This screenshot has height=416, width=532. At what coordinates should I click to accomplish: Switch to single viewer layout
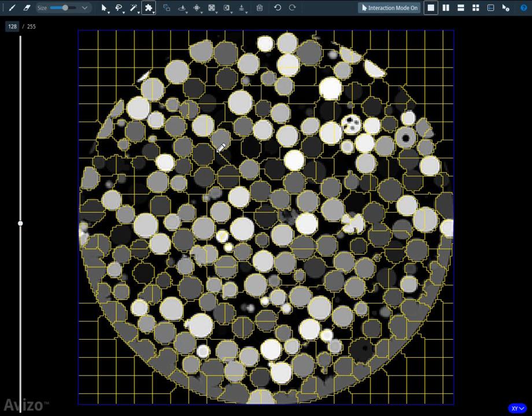point(431,8)
